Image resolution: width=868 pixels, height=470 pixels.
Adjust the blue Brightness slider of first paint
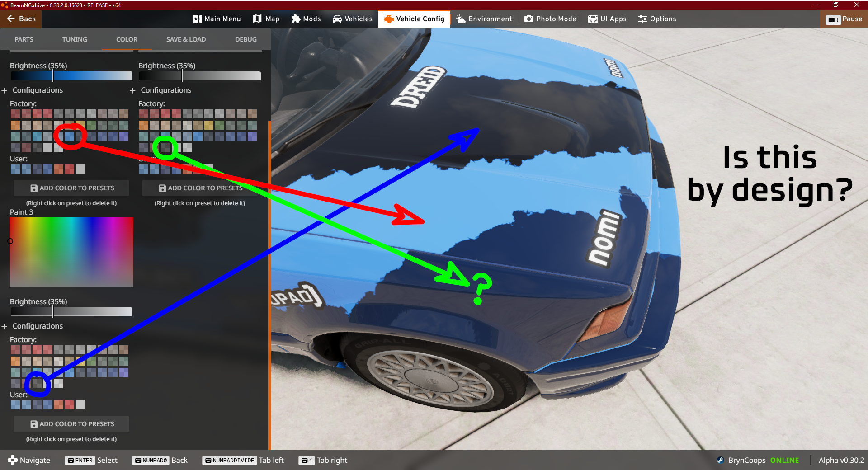pyautogui.click(x=71, y=76)
